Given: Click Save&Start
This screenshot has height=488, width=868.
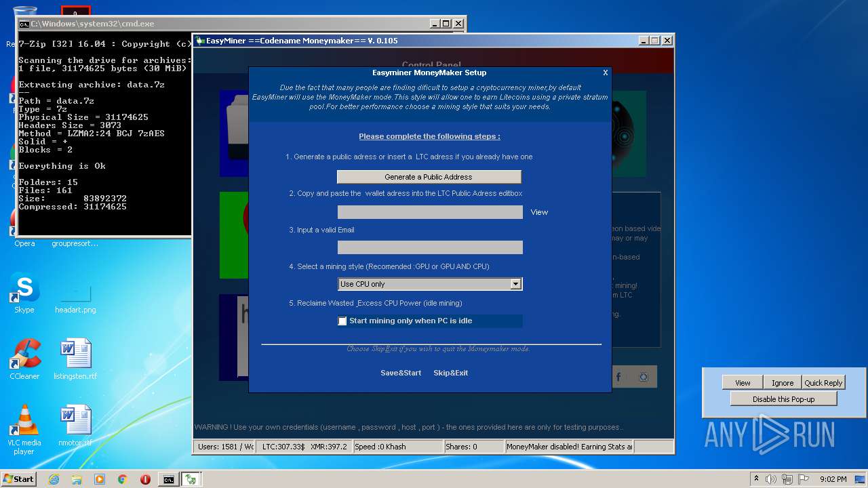Looking at the screenshot, I should (401, 373).
